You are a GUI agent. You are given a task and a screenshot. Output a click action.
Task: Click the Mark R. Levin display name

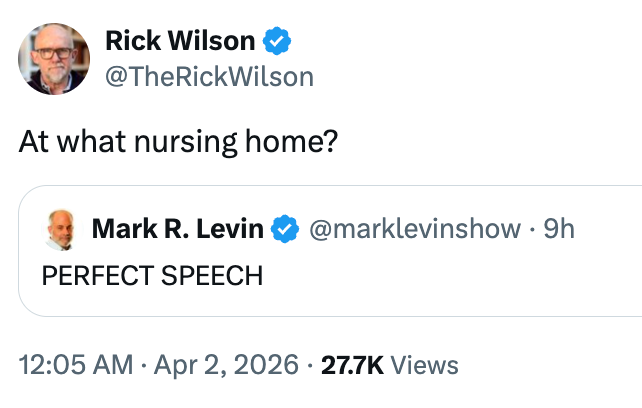[x=177, y=230]
